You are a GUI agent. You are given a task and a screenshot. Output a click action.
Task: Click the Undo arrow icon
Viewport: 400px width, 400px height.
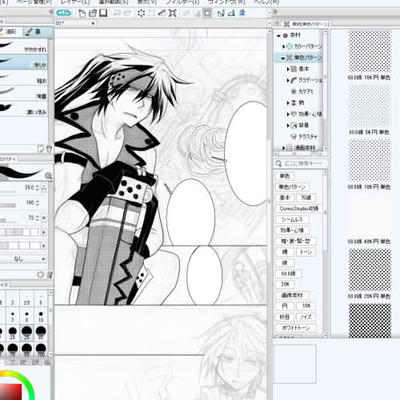click(117, 13)
